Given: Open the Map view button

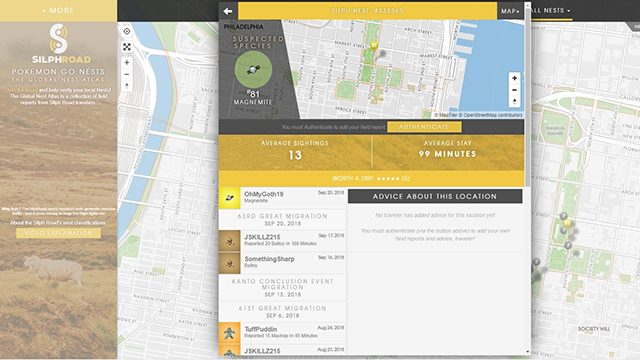Looking at the screenshot, I should (x=510, y=11).
